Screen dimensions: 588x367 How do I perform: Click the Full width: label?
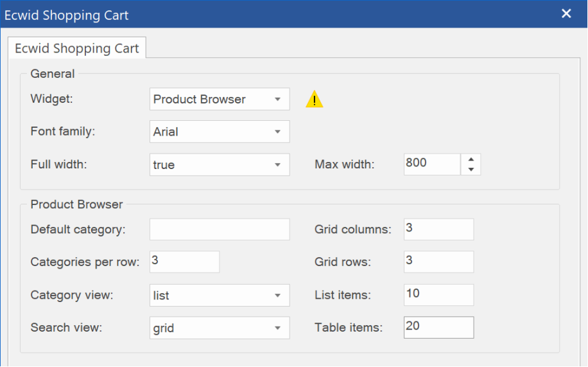(58, 164)
